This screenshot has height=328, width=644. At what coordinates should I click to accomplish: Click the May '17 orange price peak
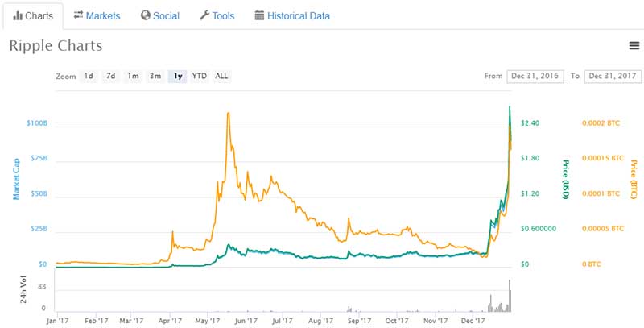point(229,114)
